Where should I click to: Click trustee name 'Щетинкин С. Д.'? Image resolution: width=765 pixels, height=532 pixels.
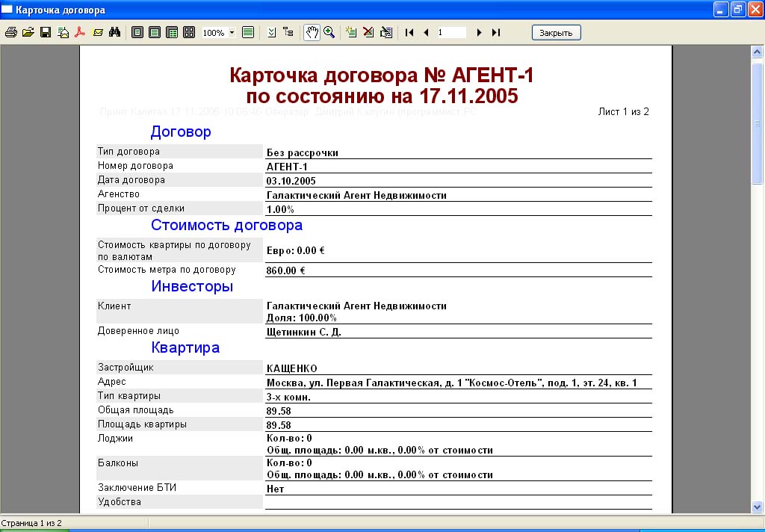click(303, 332)
